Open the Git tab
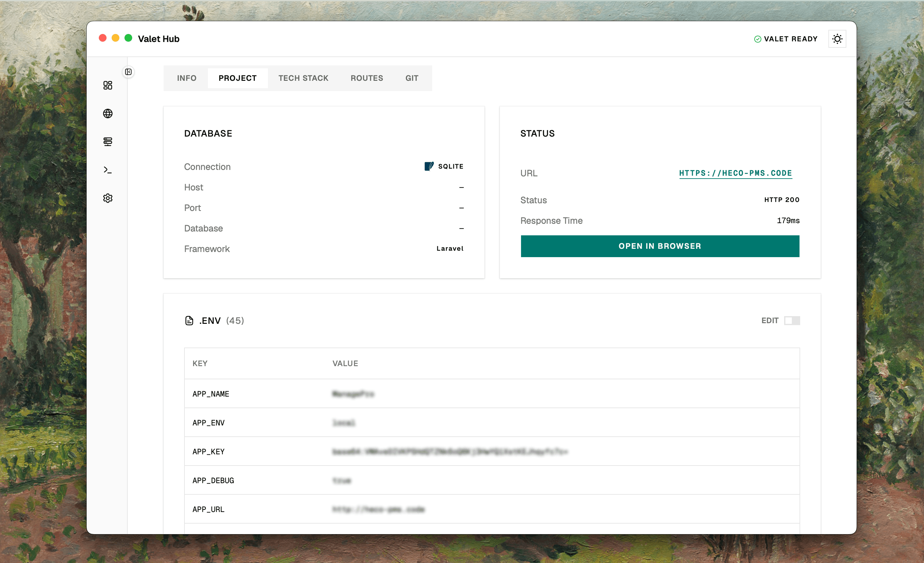 point(412,78)
